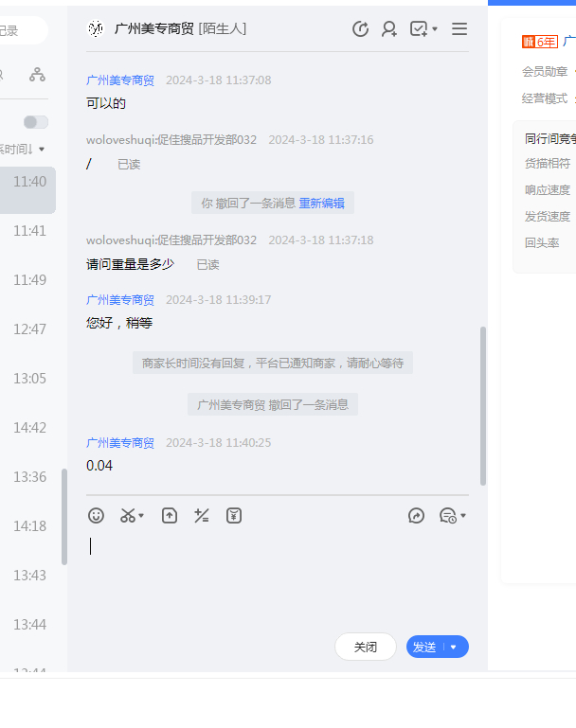The image size is (576, 728).
Task: Click the 6年 membership badge
Action: 540,42
